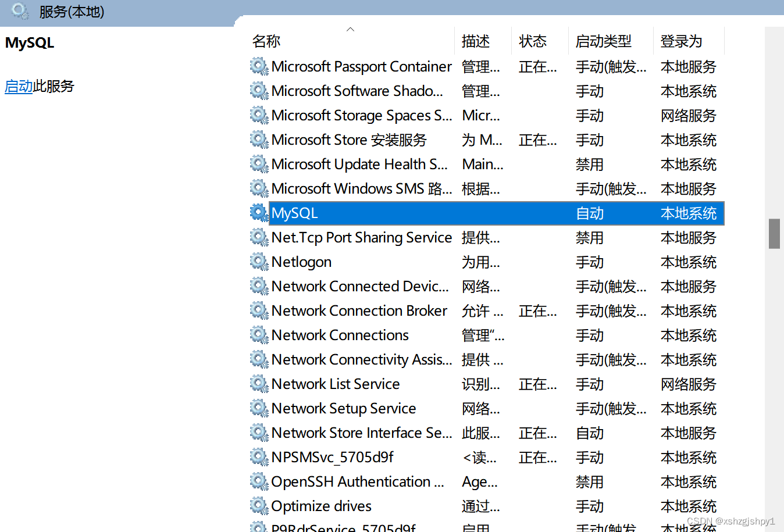Click the OpenSSH Authentication service icon
The width and height of the screenshot is (784, 532).
point(259,481)
